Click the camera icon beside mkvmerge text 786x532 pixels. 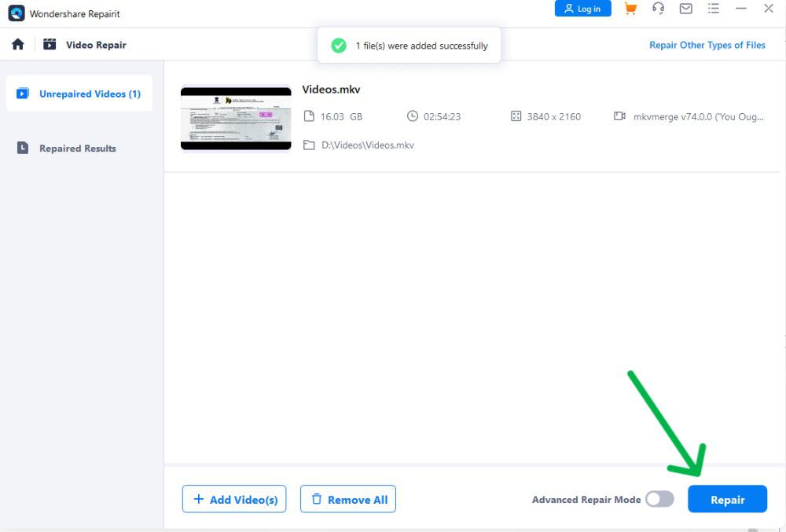point(619,116)
